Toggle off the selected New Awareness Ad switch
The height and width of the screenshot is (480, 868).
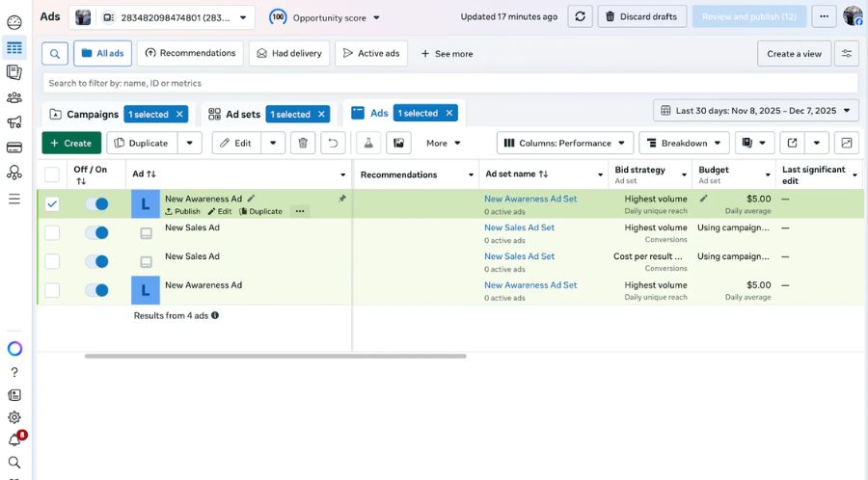point(96,203)
